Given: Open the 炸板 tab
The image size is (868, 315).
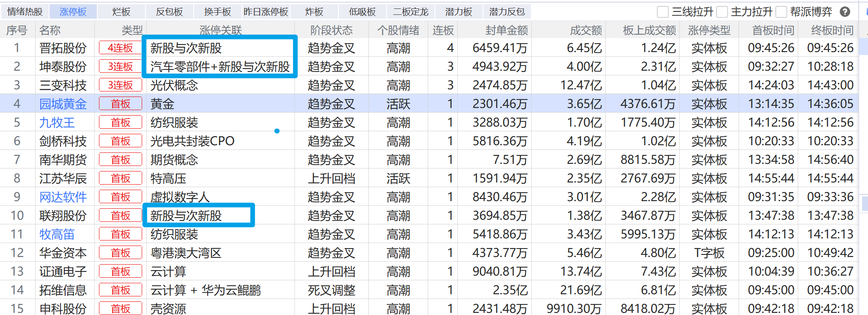Looking at the screenshot, I should click(314, 12).
